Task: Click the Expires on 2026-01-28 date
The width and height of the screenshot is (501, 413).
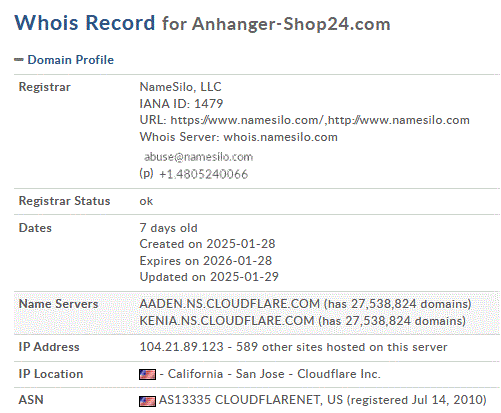Action: point(206,261)
